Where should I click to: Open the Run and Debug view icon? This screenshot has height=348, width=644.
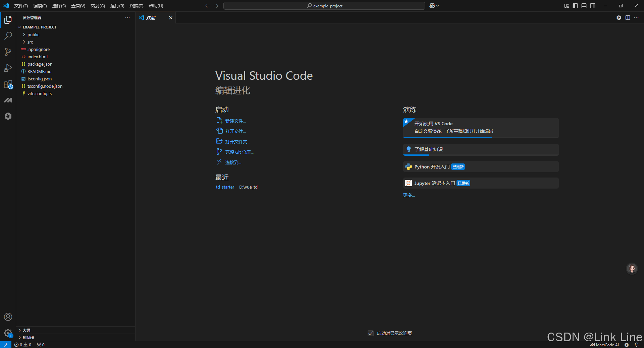(8, 68)
